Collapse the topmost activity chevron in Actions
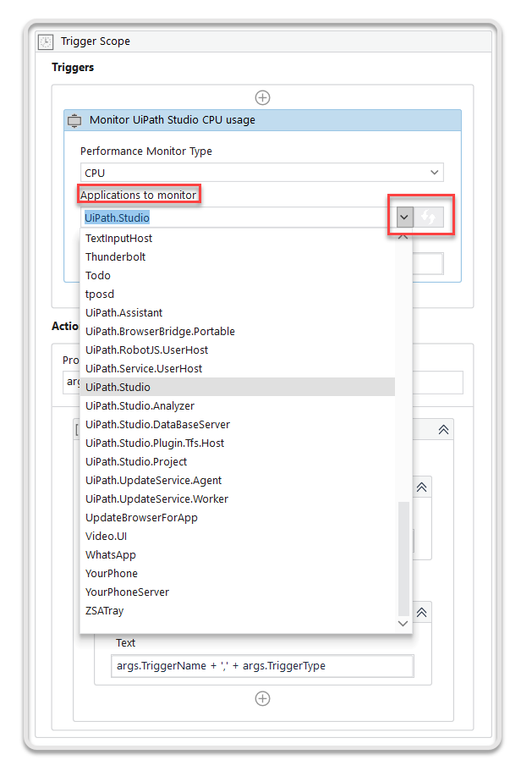The height and width of the screenshot is (771, 532). click(443, 430)
